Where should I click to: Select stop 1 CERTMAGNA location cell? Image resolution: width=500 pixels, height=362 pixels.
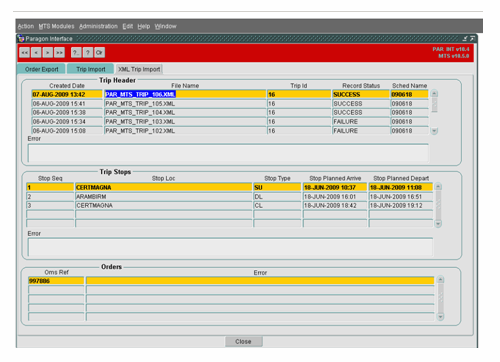pos(164,187)
